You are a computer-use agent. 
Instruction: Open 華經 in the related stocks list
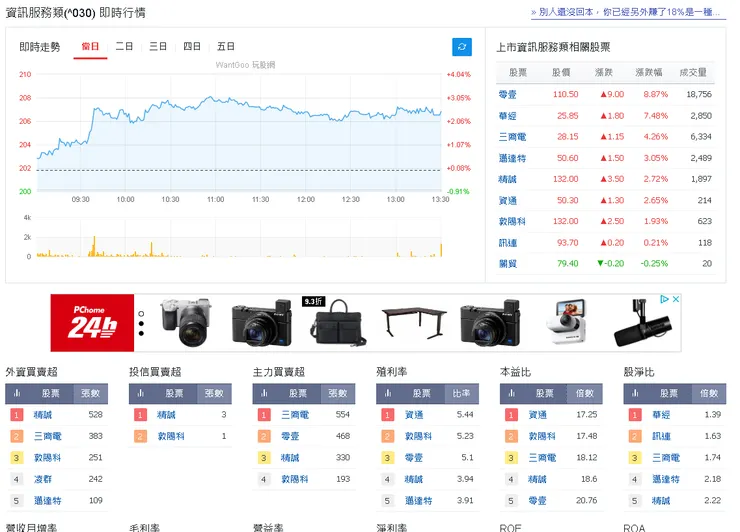[x=508, y=116]
